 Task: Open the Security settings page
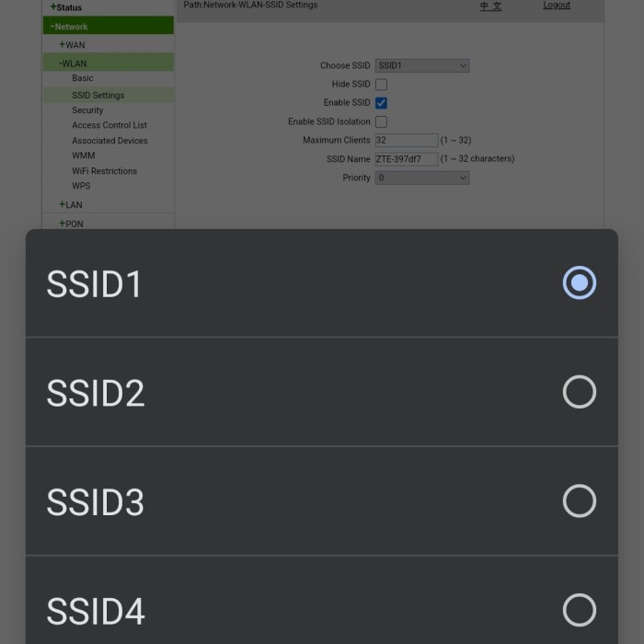[x=87, y=110]
